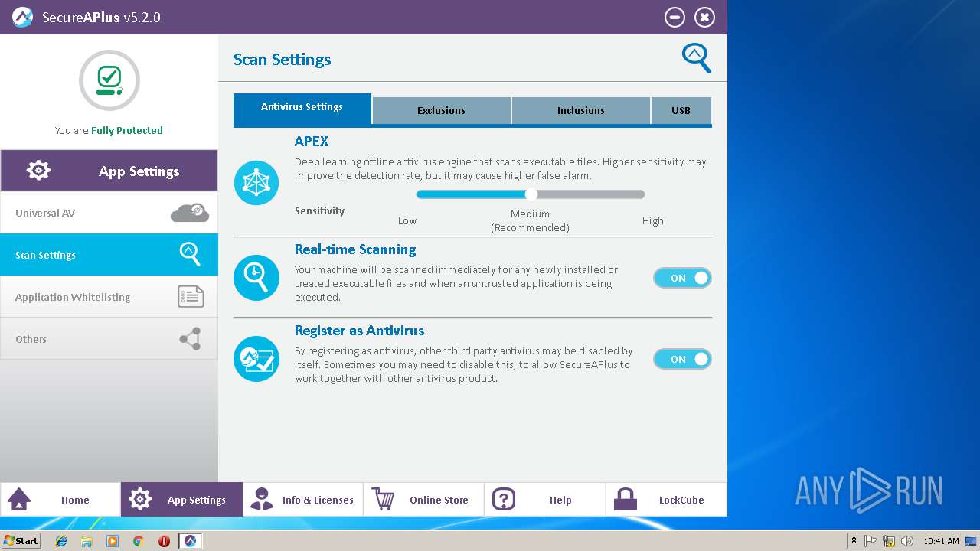Click the Action Center flag tray icon
The image size is (980, 551).
(871, 541)
